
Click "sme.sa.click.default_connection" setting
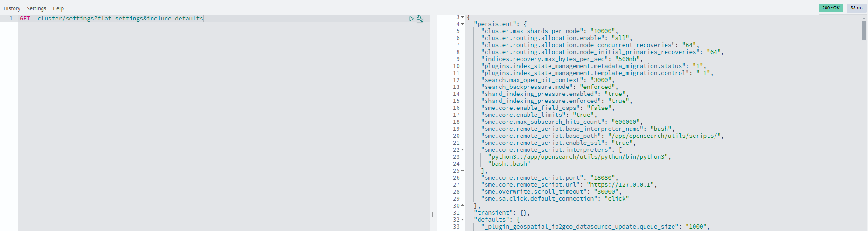[555, 199]
